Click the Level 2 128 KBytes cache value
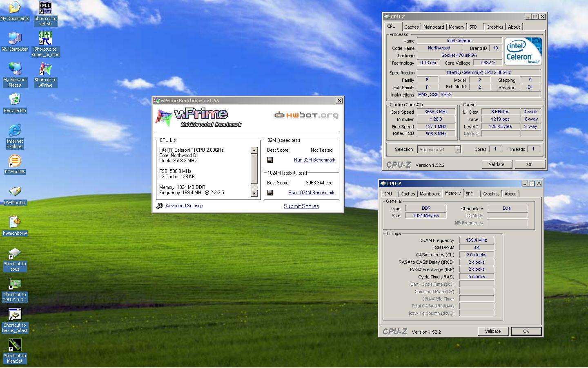Screen dimensions: 588x368 [500, 126]
